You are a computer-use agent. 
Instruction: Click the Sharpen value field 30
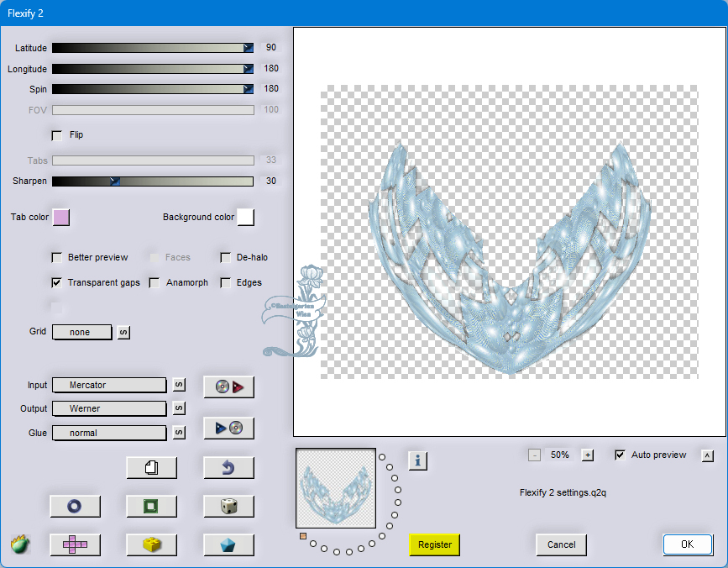pyautogui.click(x=270, y=181)
